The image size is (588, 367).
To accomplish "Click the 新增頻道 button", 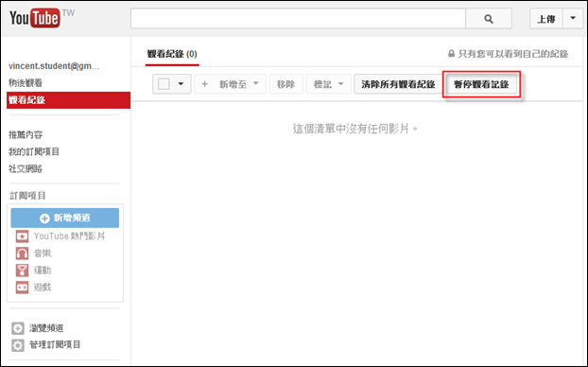I will pyautogui.click(x=65, y=218).
